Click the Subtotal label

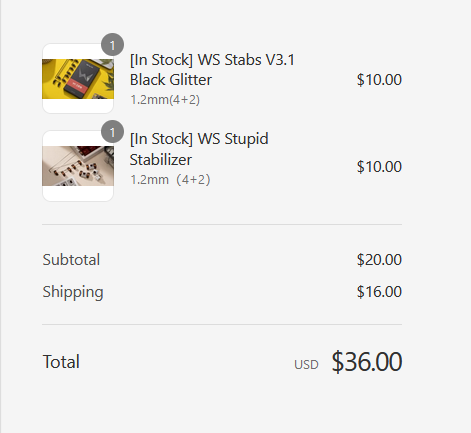[71, 260]
